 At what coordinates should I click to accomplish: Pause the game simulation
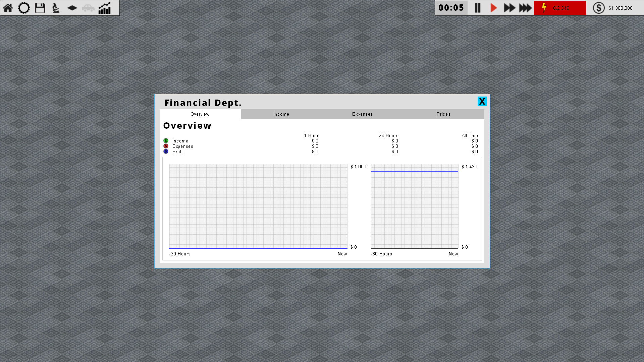click(478, 8)
